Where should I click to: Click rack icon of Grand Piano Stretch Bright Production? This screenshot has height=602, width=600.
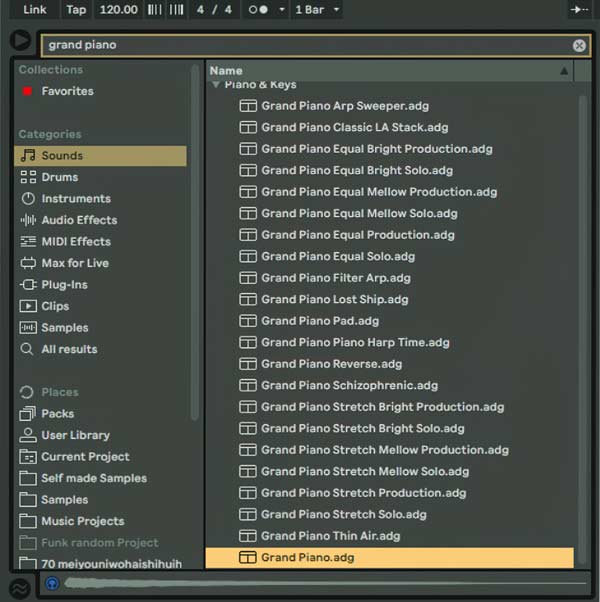[248, 407]
